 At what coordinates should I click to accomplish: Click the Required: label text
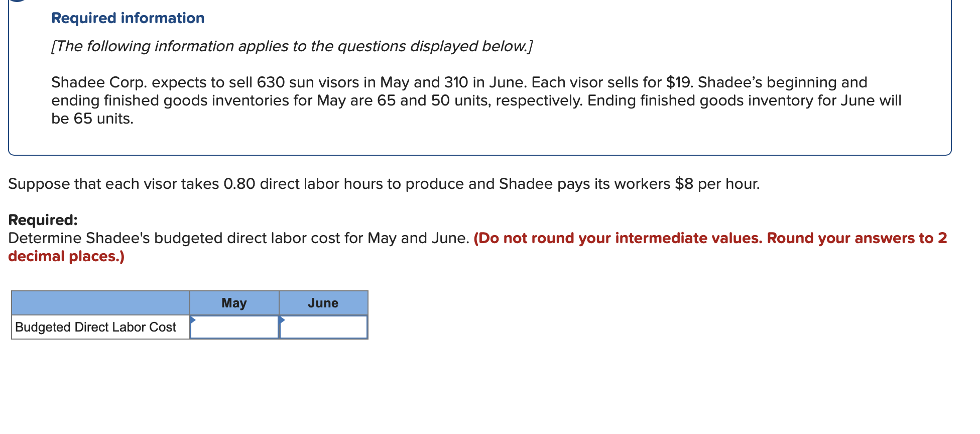click(42, 220)
